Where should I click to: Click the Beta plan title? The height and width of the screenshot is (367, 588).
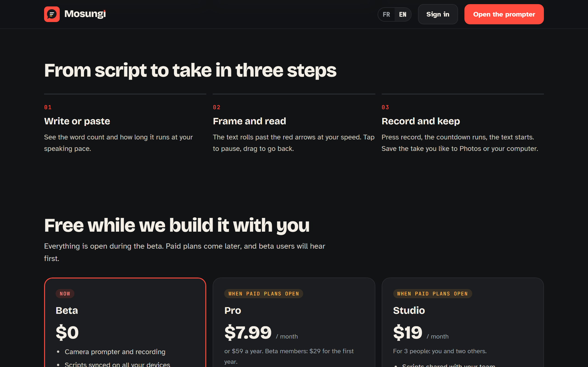pos(67,311)
